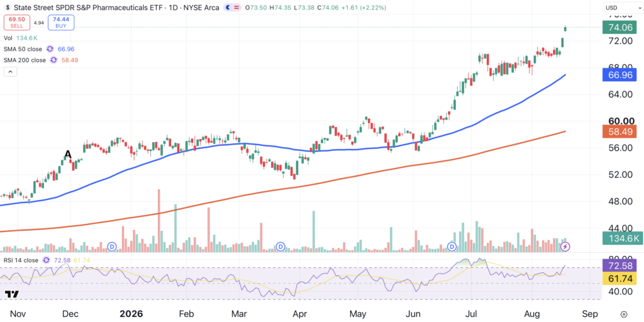The image size is (644, 322).
Task: Select the SMA 50 close legend label
Action: 23,49
